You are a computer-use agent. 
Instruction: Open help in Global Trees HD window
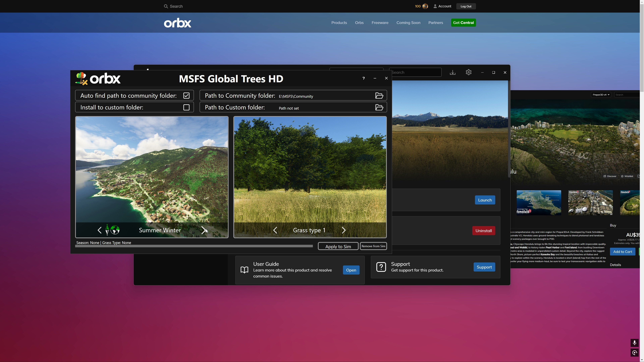pyautogui.click(x=363, y=78)
